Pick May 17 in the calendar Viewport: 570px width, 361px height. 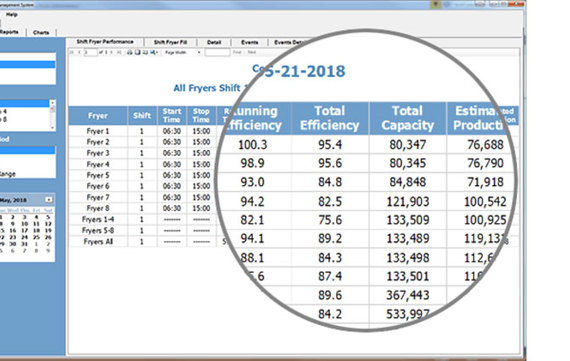pos(25,230)
